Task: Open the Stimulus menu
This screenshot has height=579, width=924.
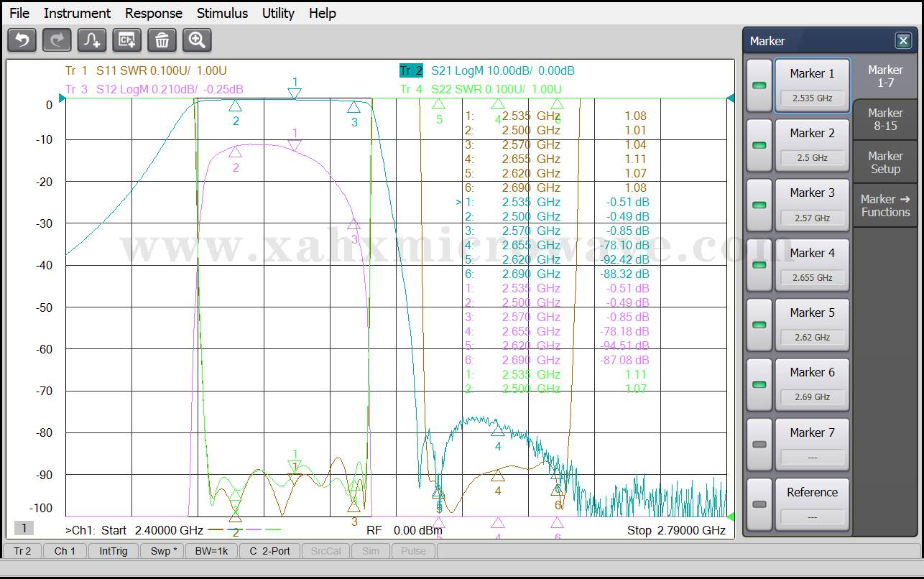Action: (222, 13)
